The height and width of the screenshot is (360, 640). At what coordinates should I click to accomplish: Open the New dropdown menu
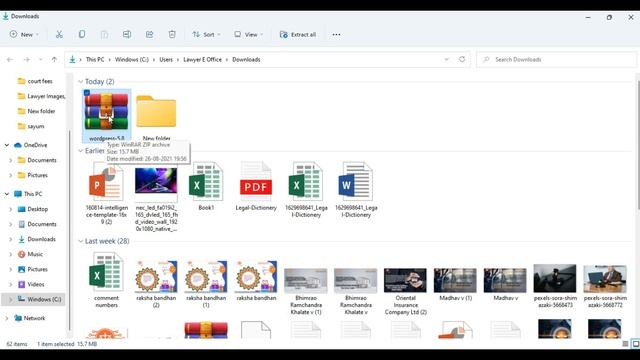click(x=24, y=35)
